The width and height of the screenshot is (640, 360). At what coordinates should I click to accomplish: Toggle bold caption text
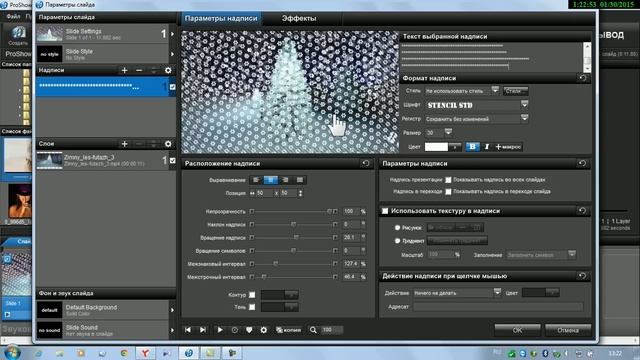tap(472, 147)
